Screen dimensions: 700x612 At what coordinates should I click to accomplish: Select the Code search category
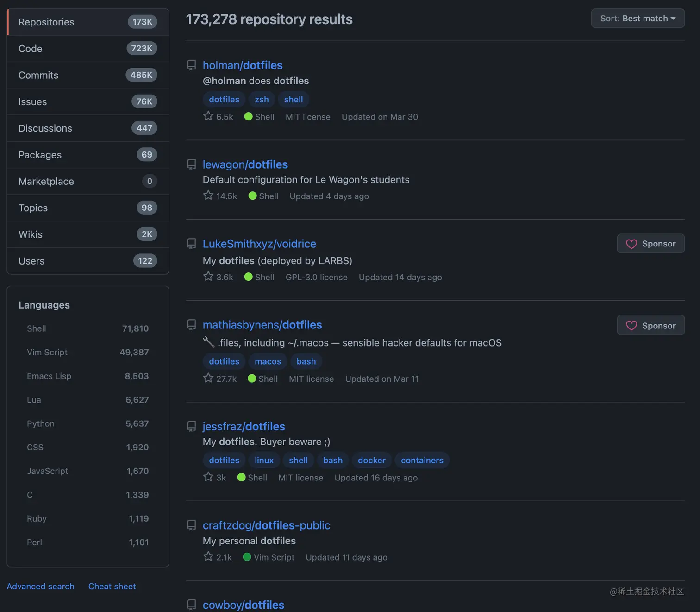(88, 49)
